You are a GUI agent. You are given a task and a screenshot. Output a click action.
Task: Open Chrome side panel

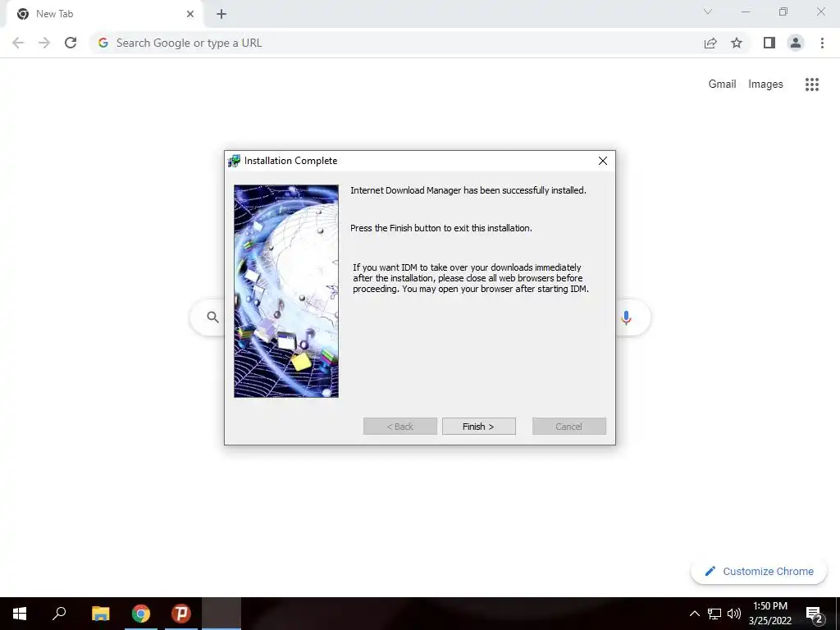click(769, 43)
